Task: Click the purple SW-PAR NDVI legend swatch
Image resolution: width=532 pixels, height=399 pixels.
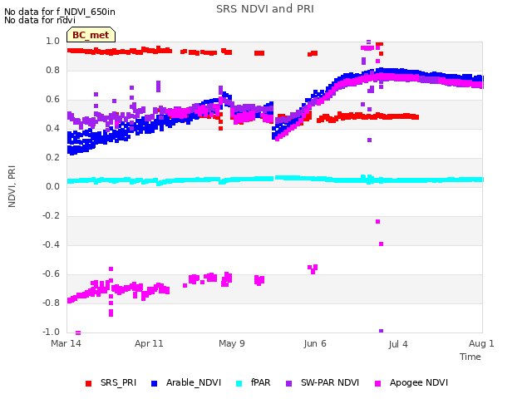Action: 288,384
